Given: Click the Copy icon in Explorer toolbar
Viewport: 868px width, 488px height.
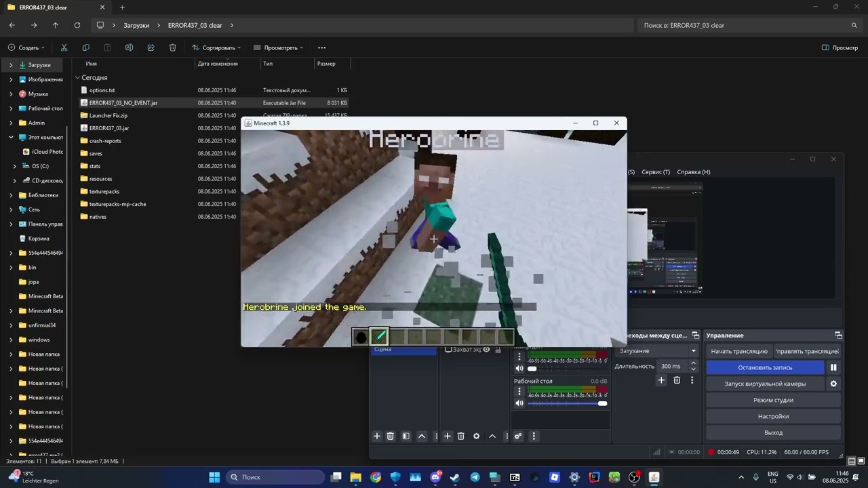Looking at the screenshot, I should click(x=85, y=47).
